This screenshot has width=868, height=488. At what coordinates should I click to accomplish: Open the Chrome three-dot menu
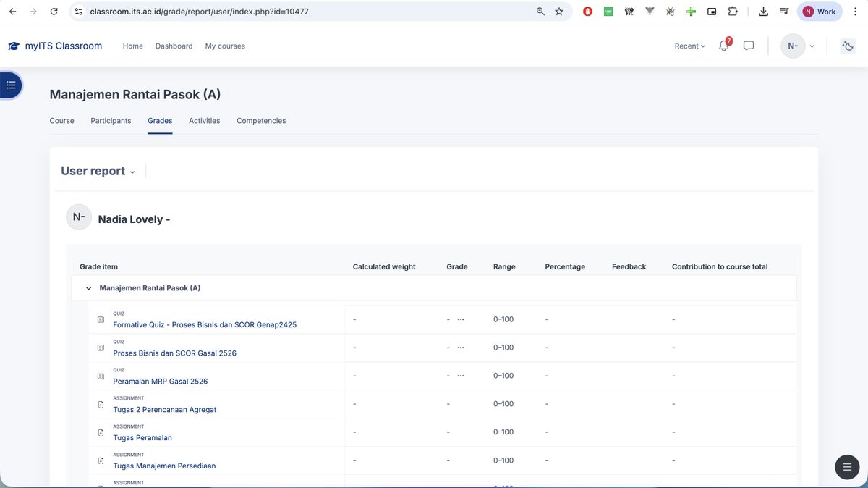point(856,12)
